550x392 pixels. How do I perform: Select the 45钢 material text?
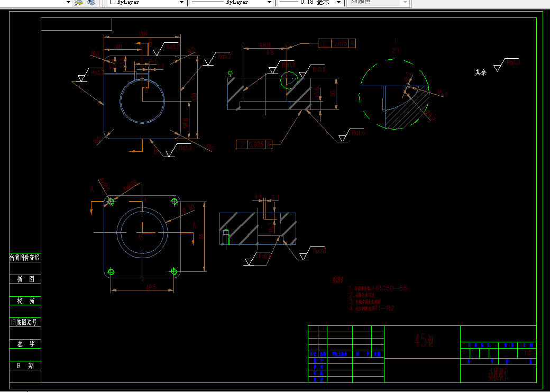424,340
